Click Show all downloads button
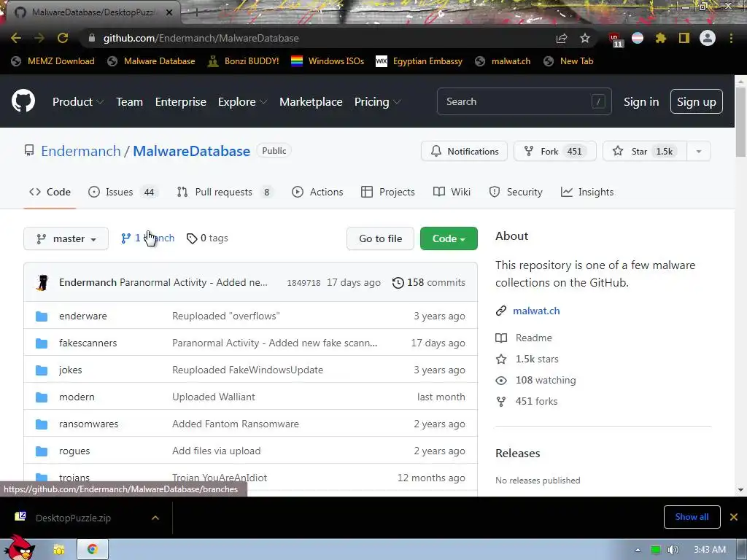The height and width of the screenshot is (560, 747). point(692,517)
